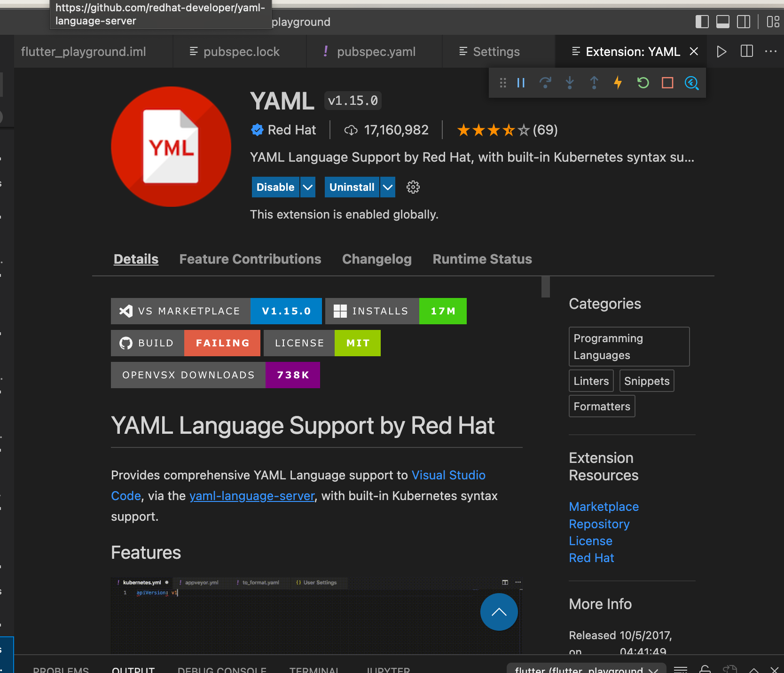Switch to pubspec.yaml tab
This screenshot has width=784, height=673.
374,51
